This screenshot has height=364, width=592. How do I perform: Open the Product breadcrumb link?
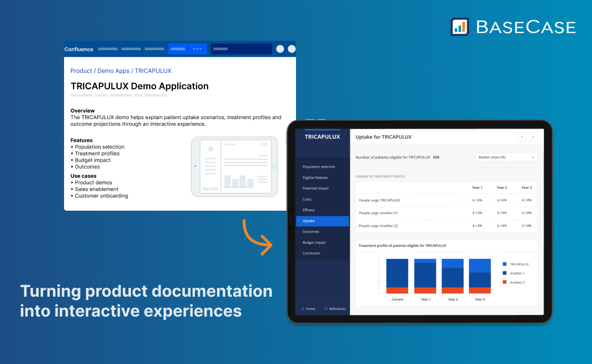pos(81,71)
